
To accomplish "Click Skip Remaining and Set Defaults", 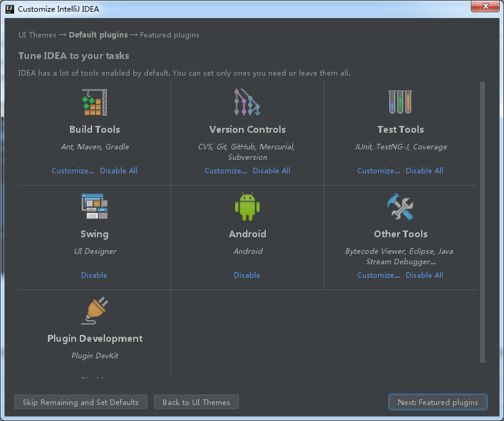I will click(80, 402).
